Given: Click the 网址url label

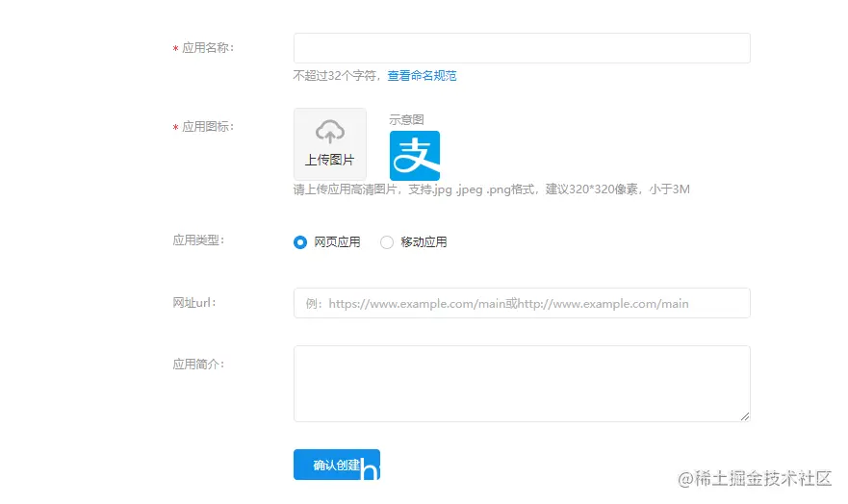Looking at the screenshot, I should [194, 303].
